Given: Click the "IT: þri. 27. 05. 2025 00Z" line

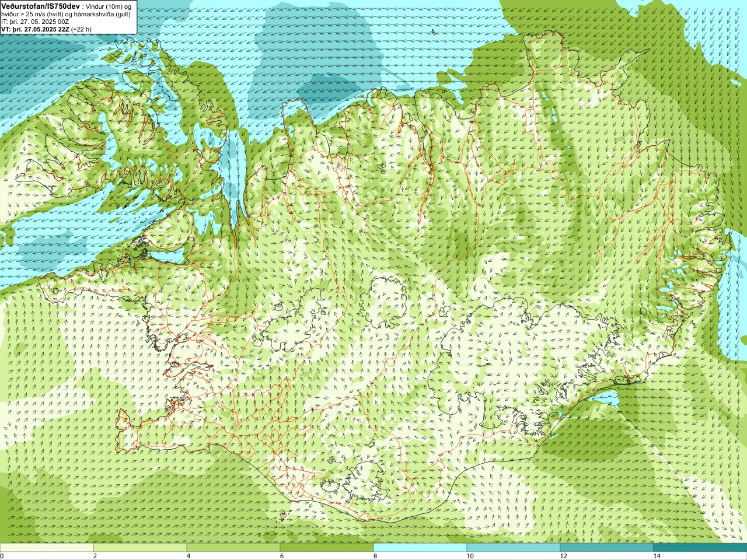Looking at the screenshot, I should pyautogui.click(x=35, y=21).
